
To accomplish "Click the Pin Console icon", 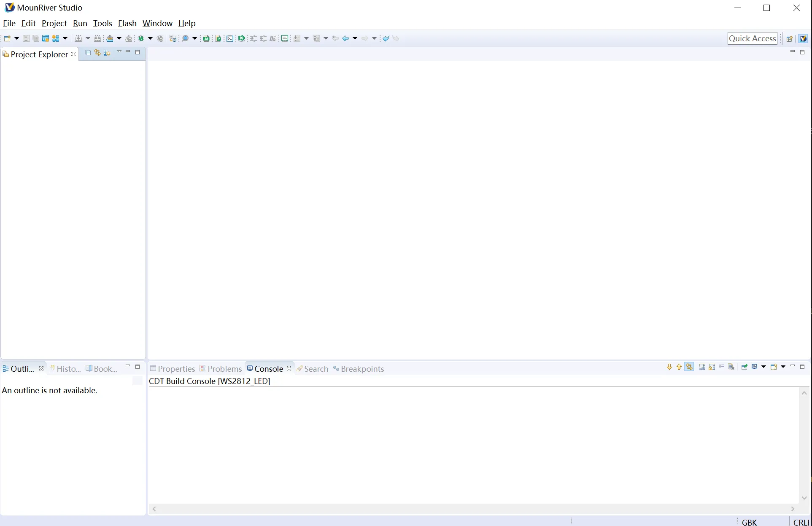I will click(745, 367).
